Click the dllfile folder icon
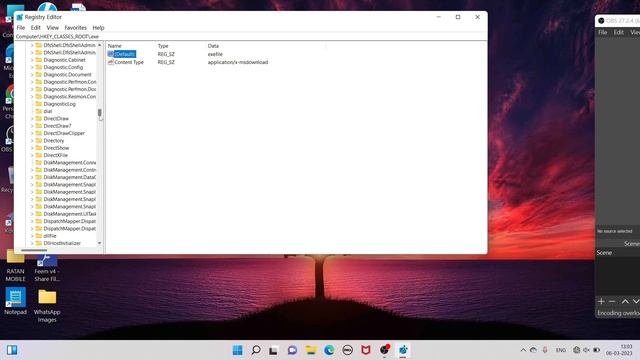The image size is (640, 360). [39, 236]
